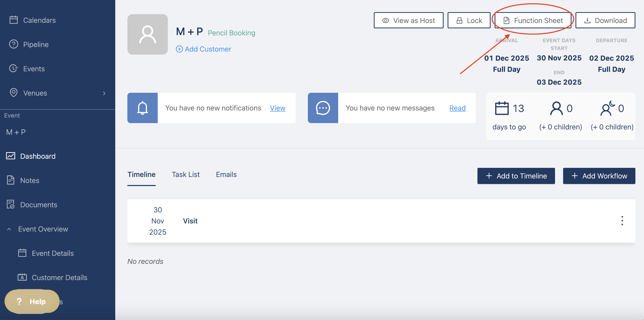The width and height of the screenshot is (644, 320).
Task: Open the Function Sheet
Action: click(533, 20)
